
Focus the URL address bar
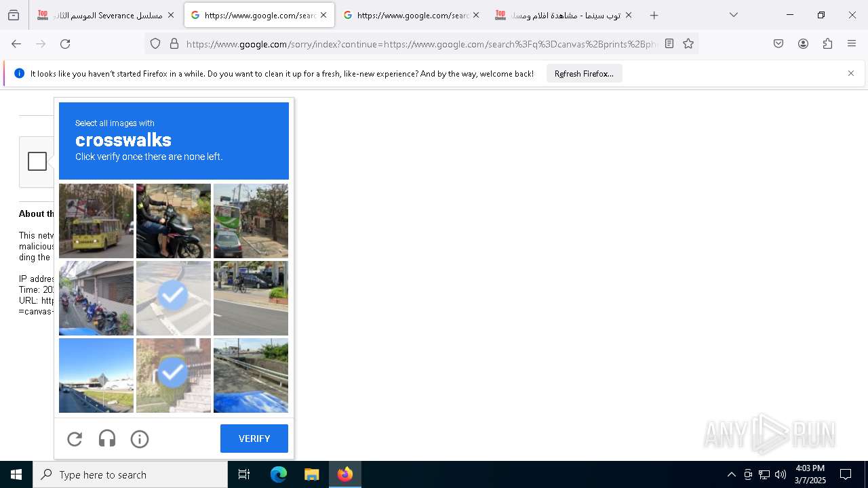click(421, 44)
